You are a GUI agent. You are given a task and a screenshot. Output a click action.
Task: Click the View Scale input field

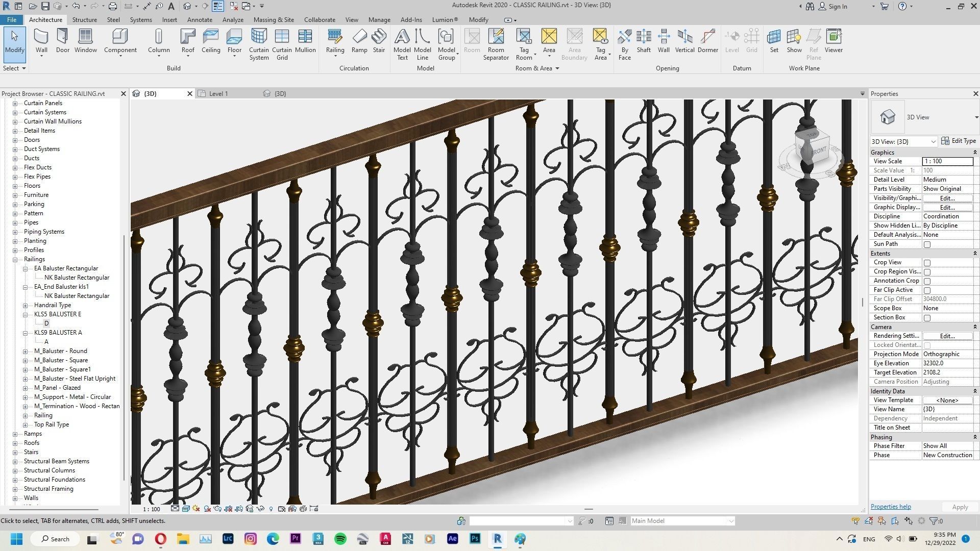pos(948,161)
